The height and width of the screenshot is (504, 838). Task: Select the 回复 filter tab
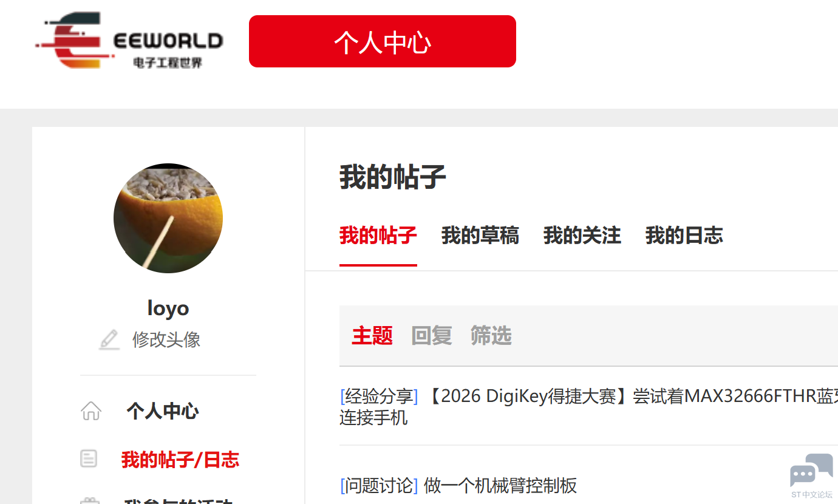(x=432, y=336)
